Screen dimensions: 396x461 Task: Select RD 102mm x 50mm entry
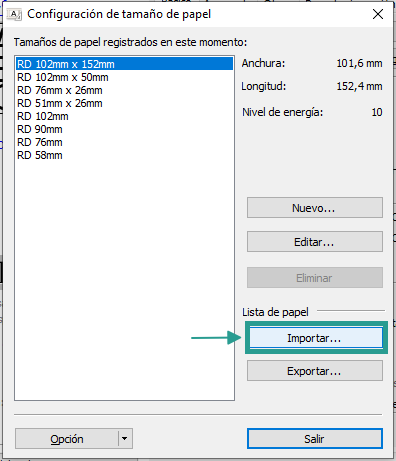[124, 77]
